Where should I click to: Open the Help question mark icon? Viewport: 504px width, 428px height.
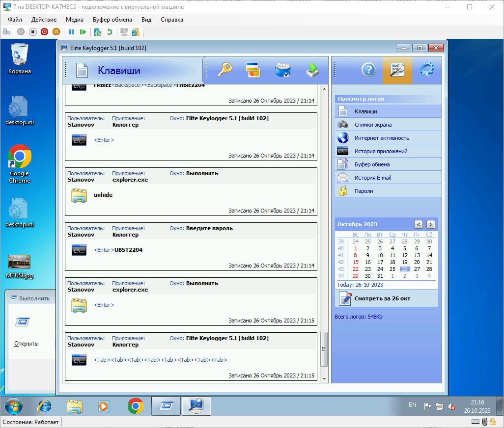[x=368, y=70]
